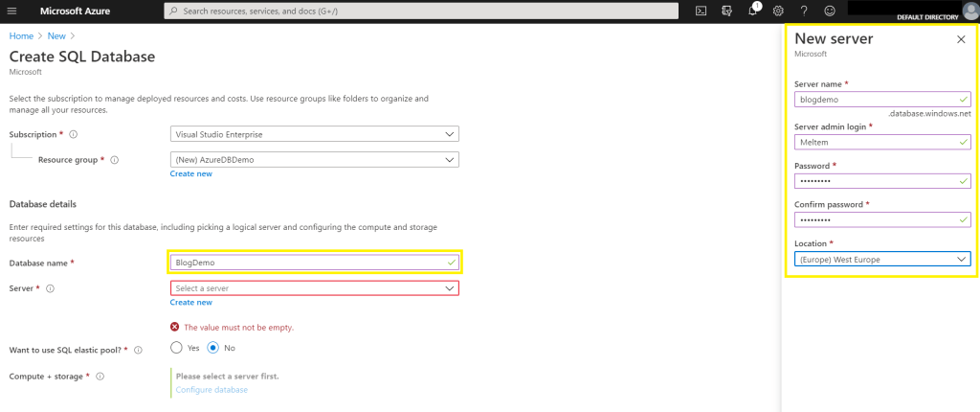Open Directory and subscription filter
The height and width of the screenshot is (412, 980).
point(727,11)
